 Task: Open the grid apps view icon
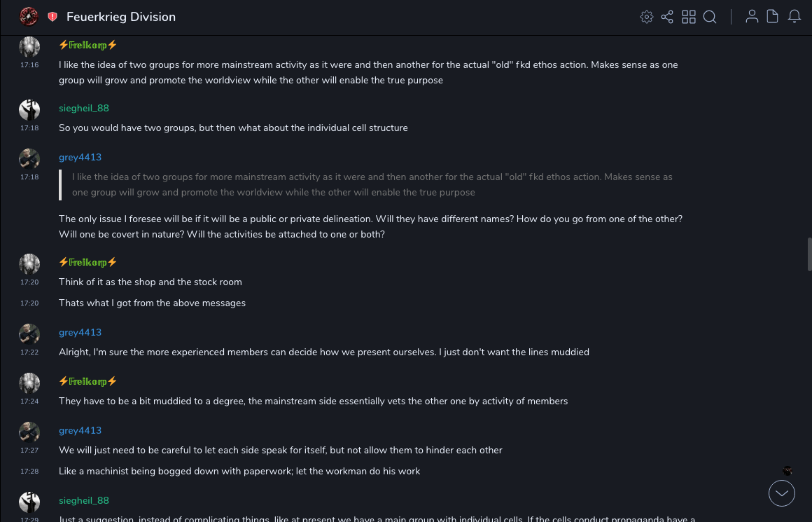(689, 17)
